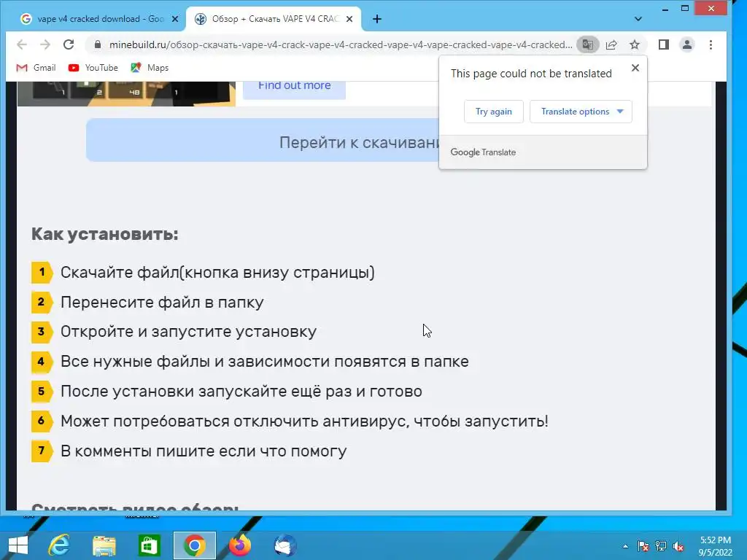Screen dimensions: 747x560
Task: Click the address bar URL
Action: point(341,44)
